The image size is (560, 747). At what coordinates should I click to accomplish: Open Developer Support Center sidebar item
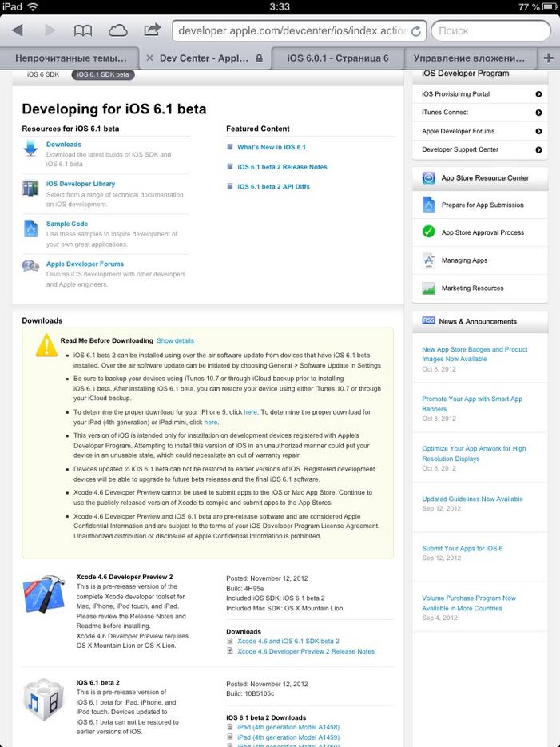[480, 149]
